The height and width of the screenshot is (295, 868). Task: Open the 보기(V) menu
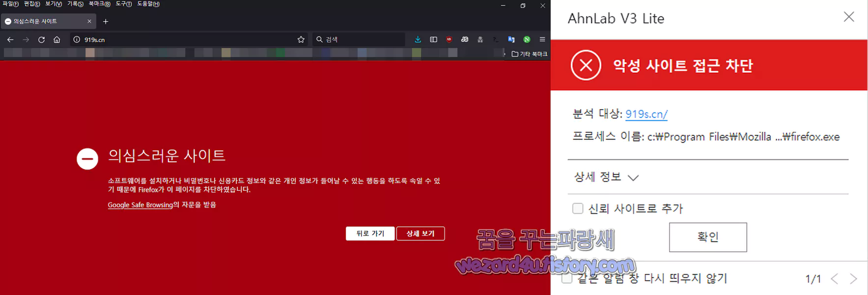click(x=54, y=4)
